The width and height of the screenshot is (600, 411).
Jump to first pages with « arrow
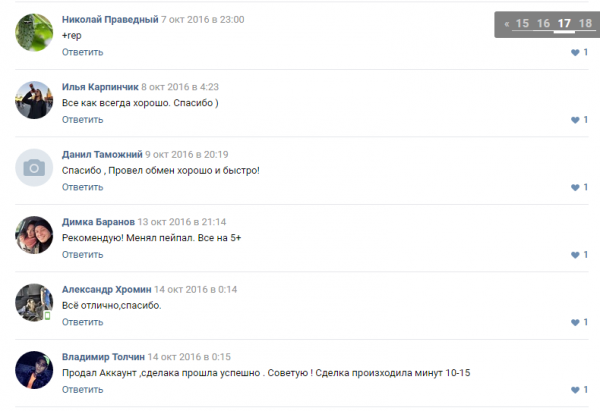(x=507, y=24)
